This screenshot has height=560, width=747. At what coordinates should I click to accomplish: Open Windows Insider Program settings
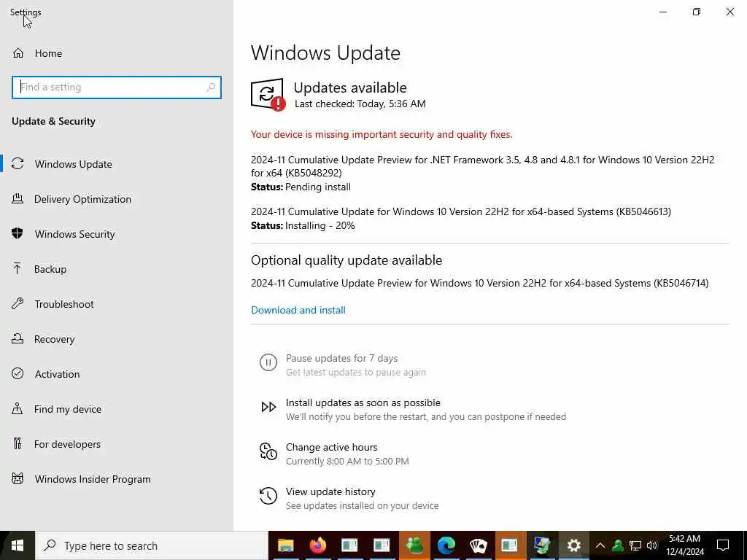tap(117, 479)
